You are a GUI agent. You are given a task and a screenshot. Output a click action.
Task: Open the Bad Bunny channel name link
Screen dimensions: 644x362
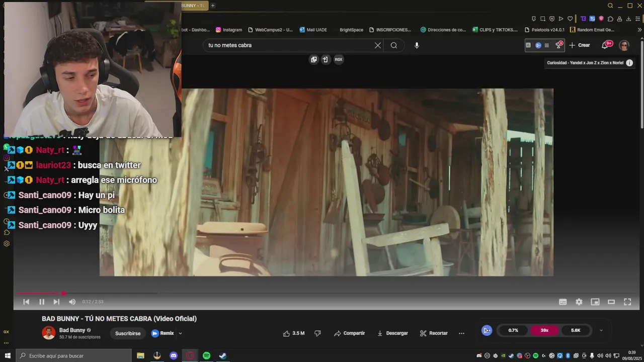point(72,330)
